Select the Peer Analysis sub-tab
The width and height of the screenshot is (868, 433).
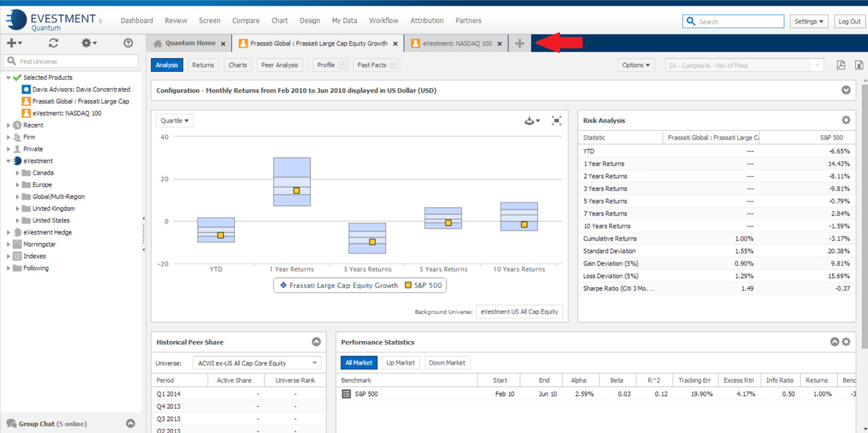pyautogui.click(x=280, y=65)
